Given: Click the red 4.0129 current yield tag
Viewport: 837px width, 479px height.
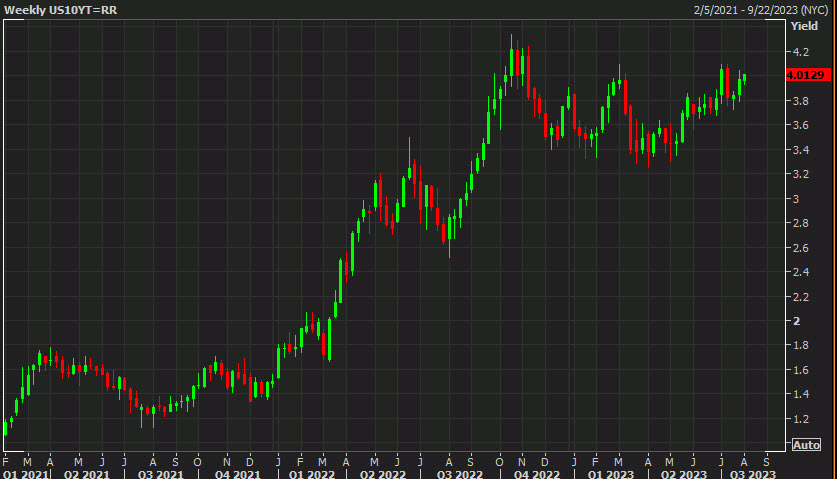Looking at the screenshot, I should 805,75.
